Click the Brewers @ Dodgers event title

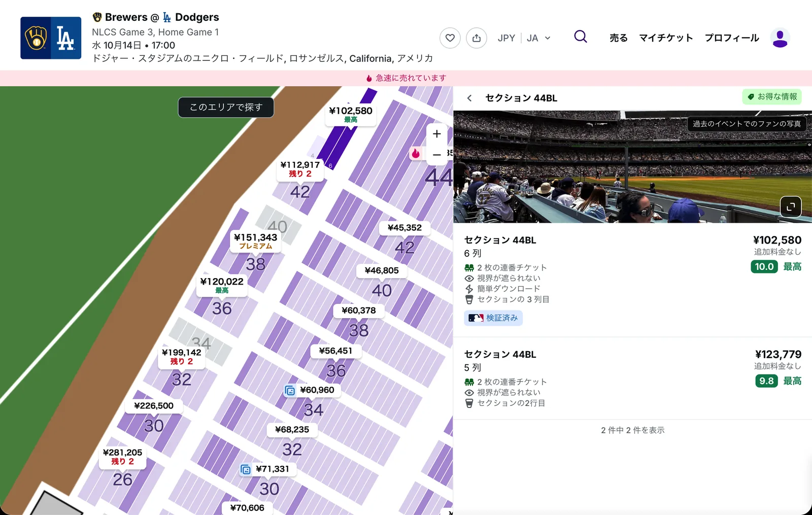[x=156, y=17]
